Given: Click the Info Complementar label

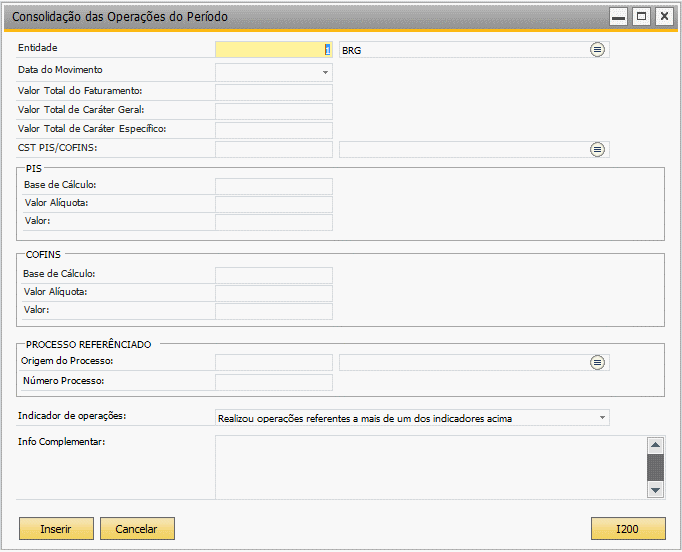Looking at the screenshot, I should [x=61, y=442].
